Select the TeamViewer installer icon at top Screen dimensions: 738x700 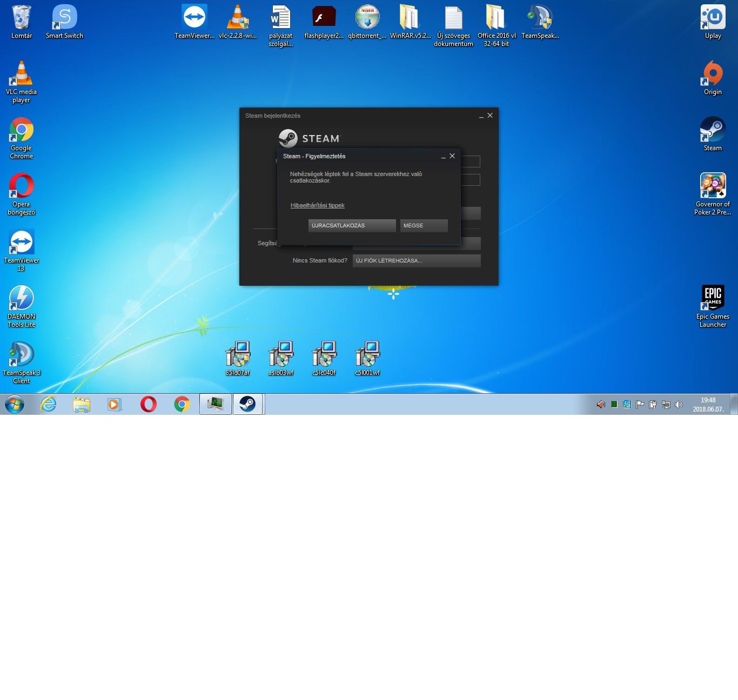pos(194,22)
